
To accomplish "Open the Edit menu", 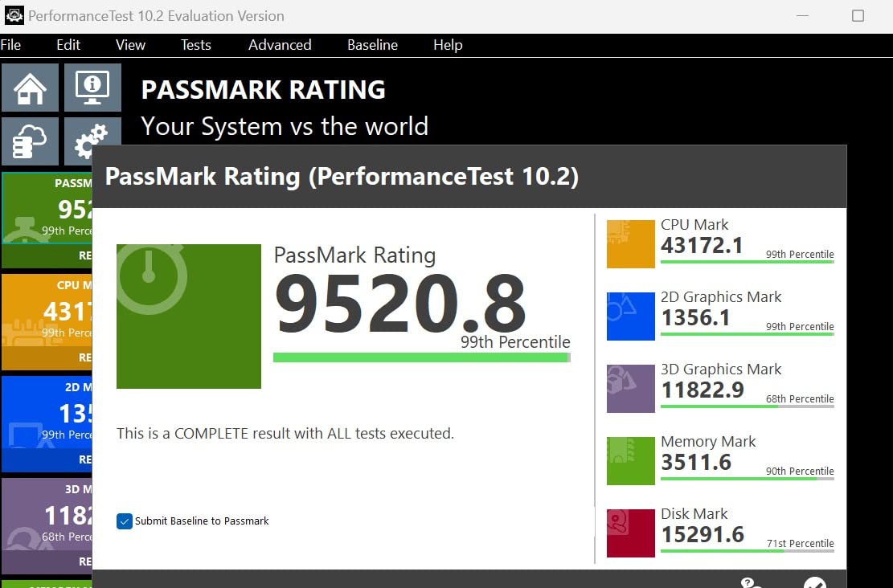I will [68, 45].
